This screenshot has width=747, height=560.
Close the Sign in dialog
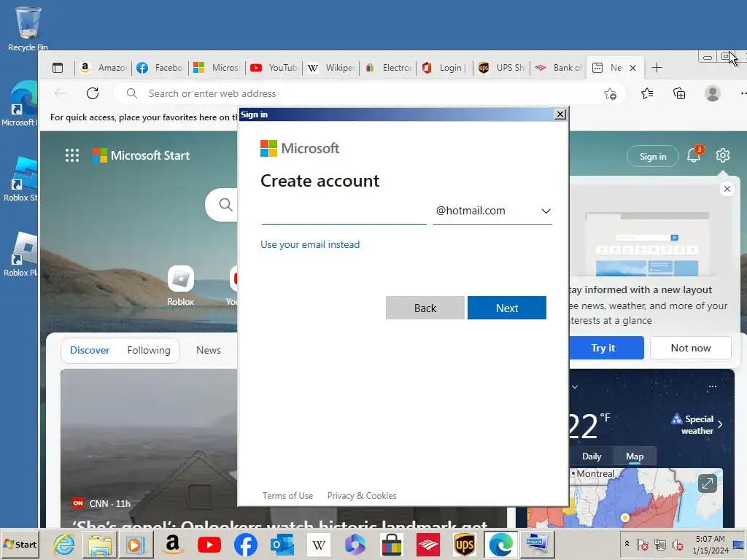560,114
